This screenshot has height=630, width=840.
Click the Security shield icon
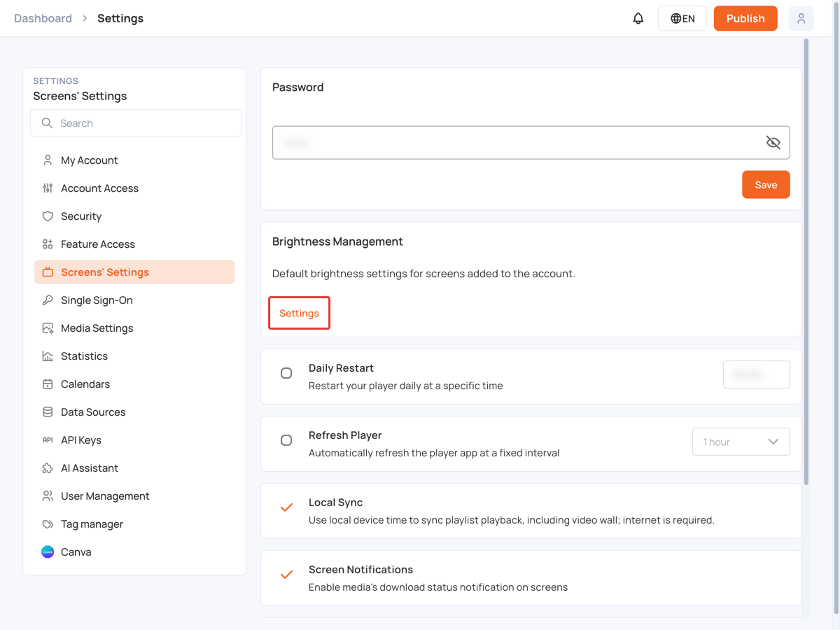(x=48, y=216)
